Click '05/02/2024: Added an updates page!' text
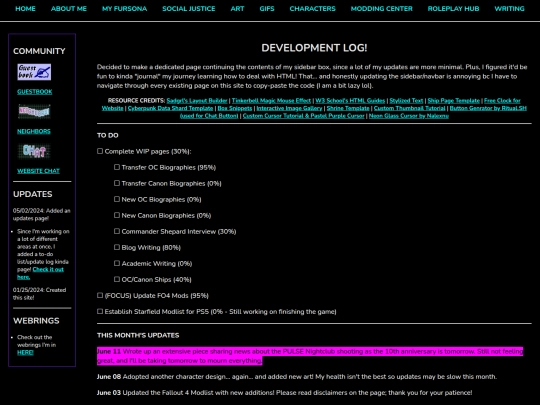Viewport: 540px width, 405px height. click(x=42, y=214)
